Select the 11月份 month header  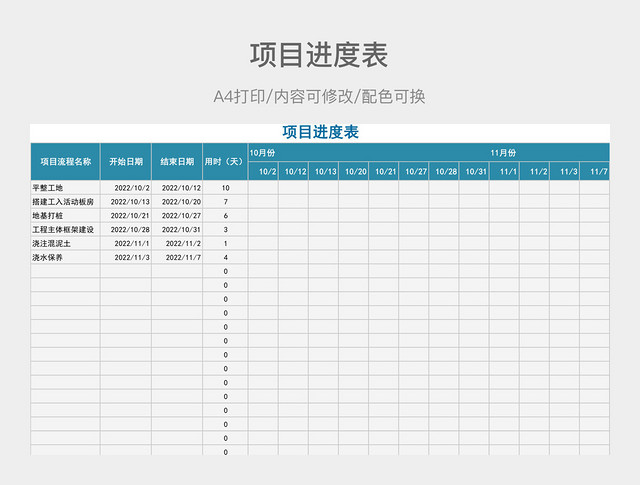coord(503,153)
